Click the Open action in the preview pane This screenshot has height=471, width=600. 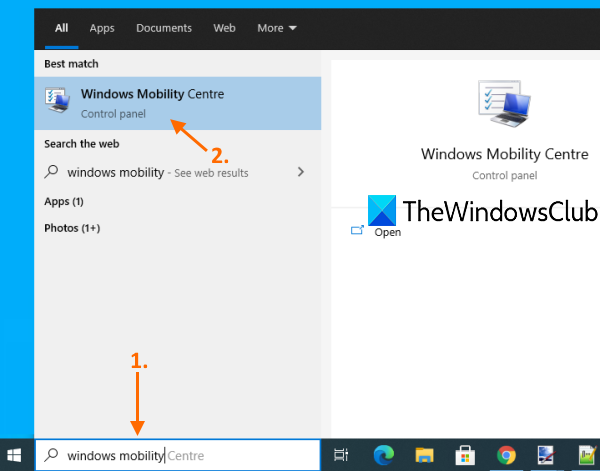[388, 232]
